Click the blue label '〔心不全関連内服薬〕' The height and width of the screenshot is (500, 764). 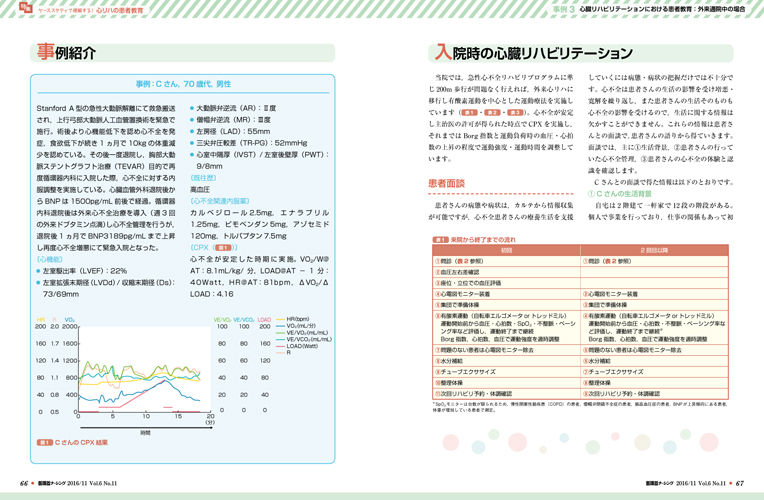[220, 201]
